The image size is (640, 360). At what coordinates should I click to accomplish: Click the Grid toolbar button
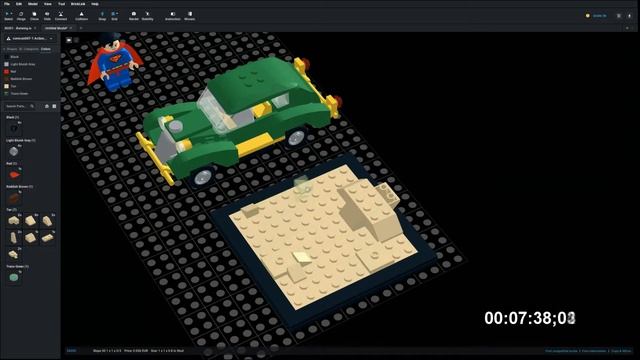(114, 16)
